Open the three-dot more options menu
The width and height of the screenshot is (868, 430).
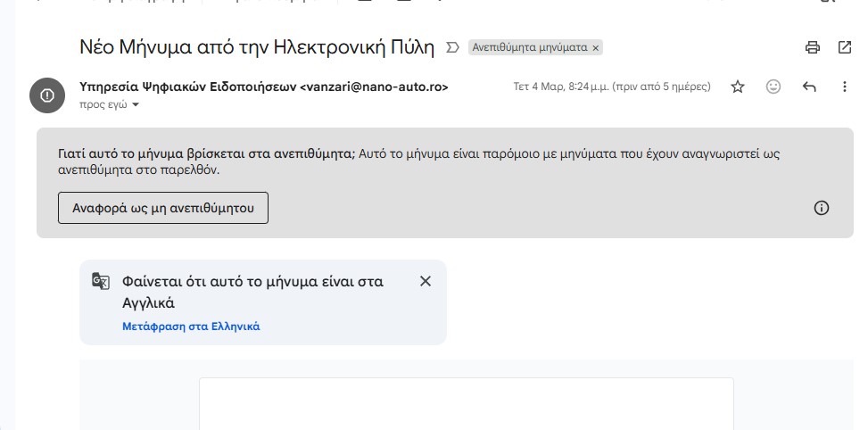pyautogui.click(x=844, y=87)
